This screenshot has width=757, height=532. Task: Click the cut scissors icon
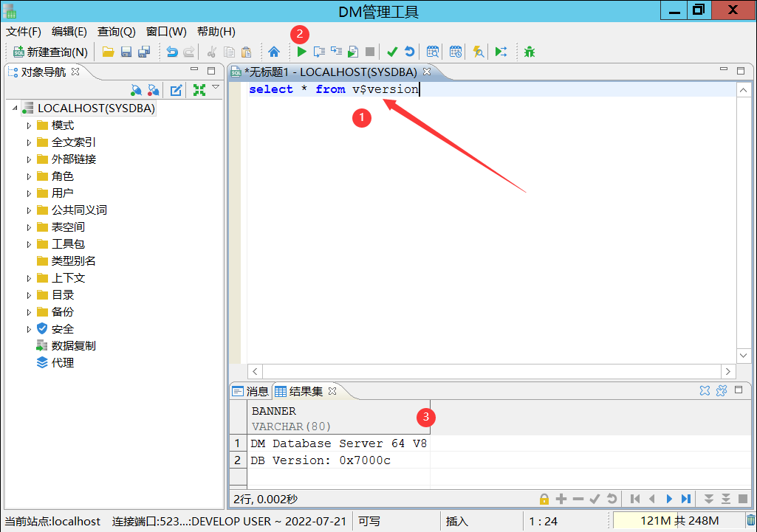pyautogui.click(x=212, y=52)
